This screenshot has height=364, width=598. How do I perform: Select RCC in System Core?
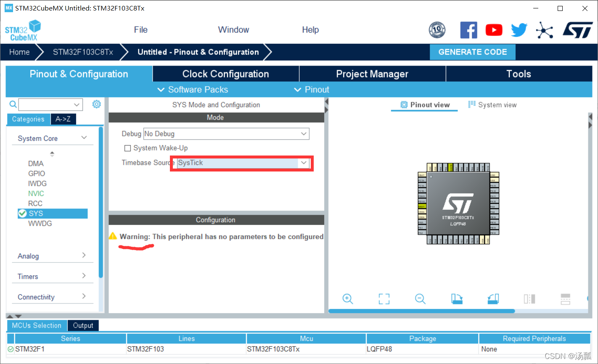pos(35,203)
